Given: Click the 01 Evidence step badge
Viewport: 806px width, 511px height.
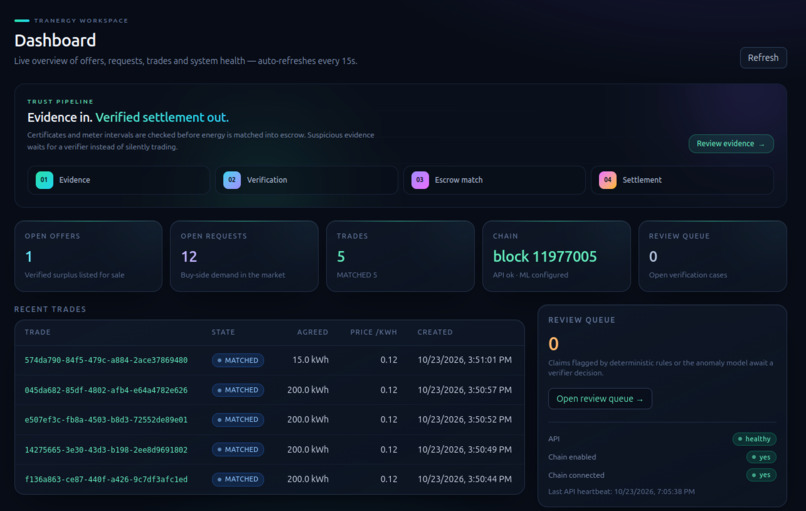Looking at the screenshot, I should tap(44, 180).
